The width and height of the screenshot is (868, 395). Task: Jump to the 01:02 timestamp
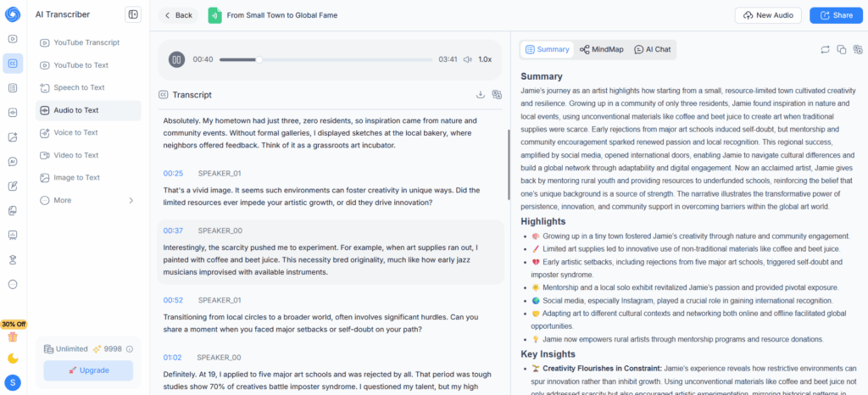pos(172,358)
